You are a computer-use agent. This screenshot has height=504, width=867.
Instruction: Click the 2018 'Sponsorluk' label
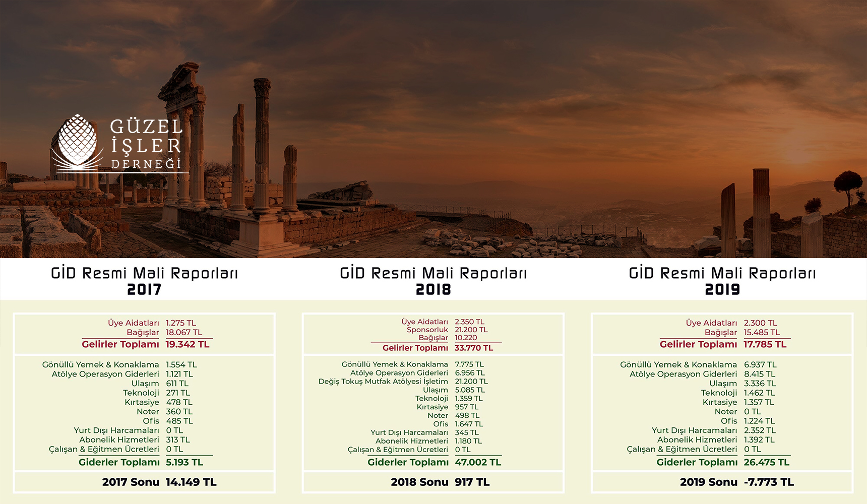point(427,330)
